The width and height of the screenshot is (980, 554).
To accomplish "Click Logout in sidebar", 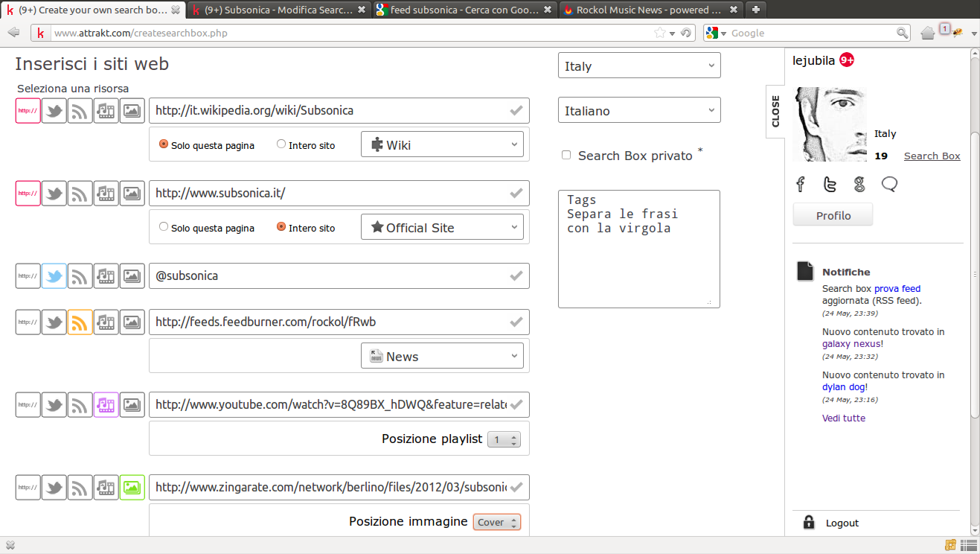I will (x=842, y=523).
